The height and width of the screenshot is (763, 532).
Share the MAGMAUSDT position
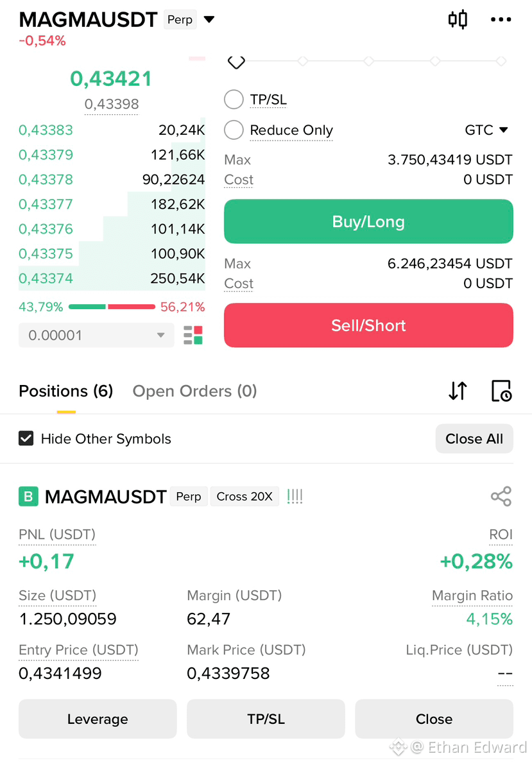(501, 496)
